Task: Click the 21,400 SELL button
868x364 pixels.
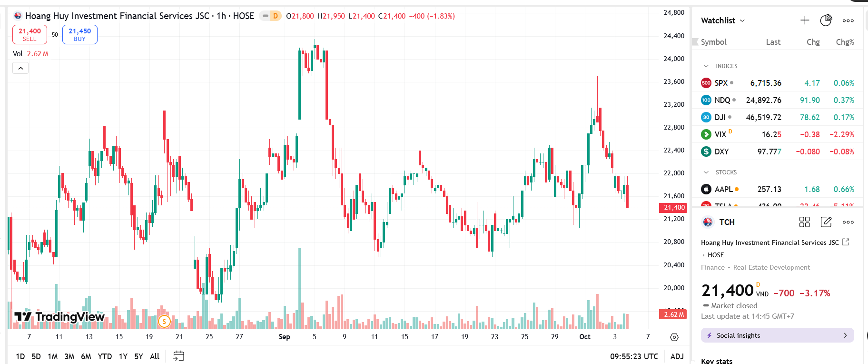Action: tap(30, 34)
